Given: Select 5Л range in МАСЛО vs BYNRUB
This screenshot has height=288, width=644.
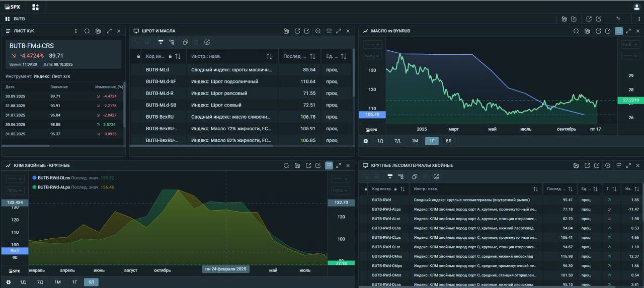Looking at the screenshot, I should pos(448,141).
